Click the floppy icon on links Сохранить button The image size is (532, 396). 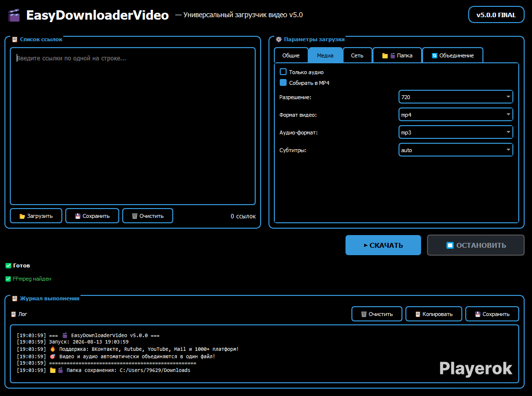coord(78,216)
